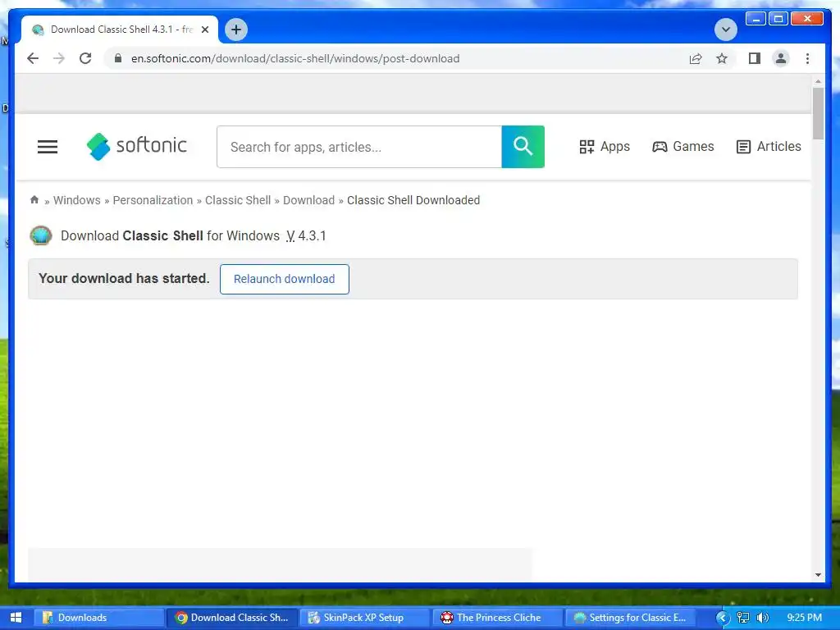The height and width of the screenshot is (630, 840).
Task: Open the Chrome profile avatar
Action: (x=781, y=58)
